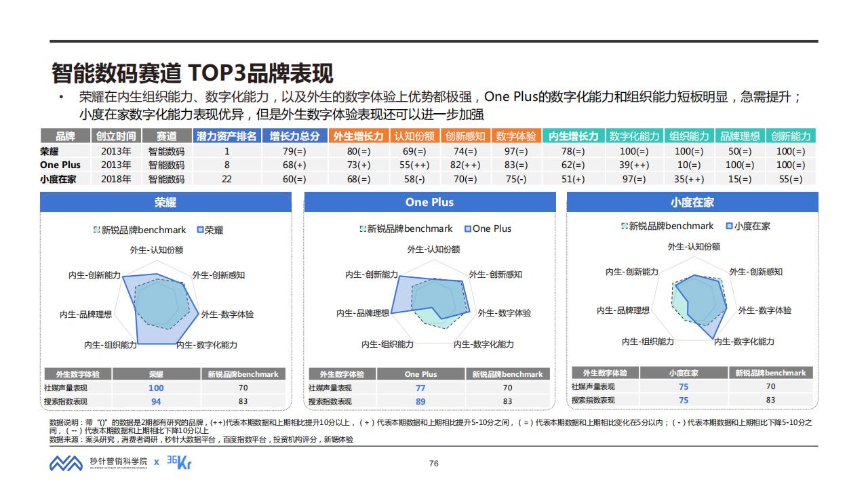
Task: Click the One Plus legend square marker
Action: pos(468,229)
